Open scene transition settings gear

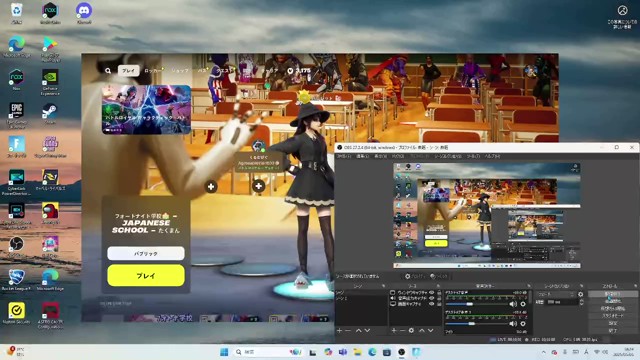(581, 294)
